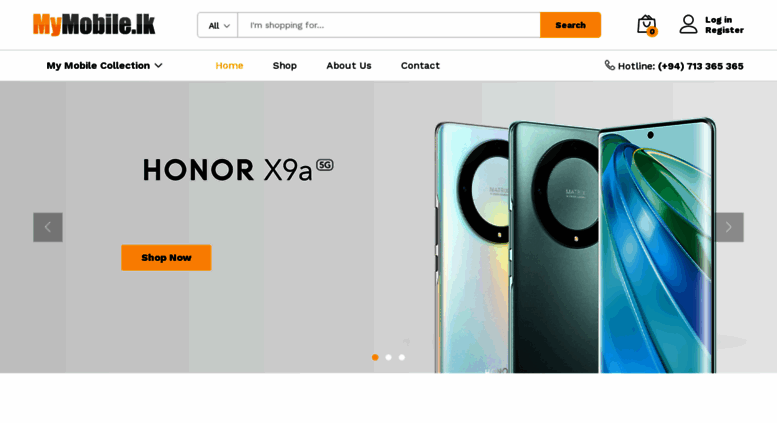777x423 pixels.
Task: Click the hotline phone icon
Action: click(610, 65)
